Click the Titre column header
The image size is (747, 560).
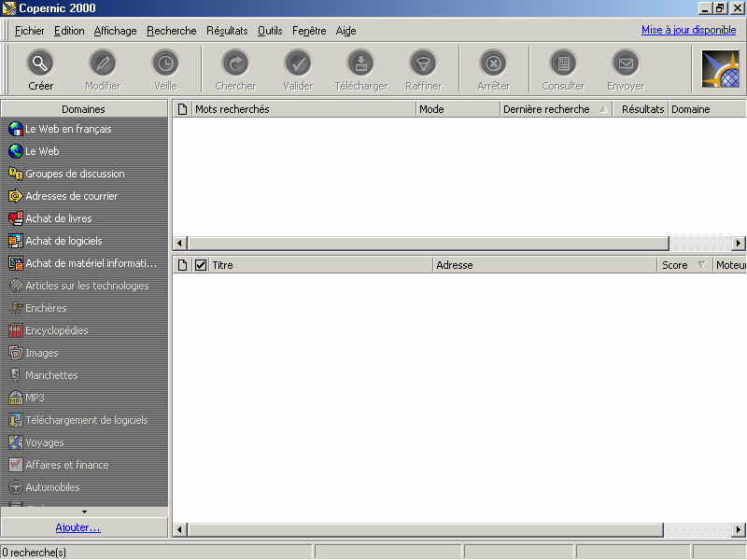(x=320, y=265)
